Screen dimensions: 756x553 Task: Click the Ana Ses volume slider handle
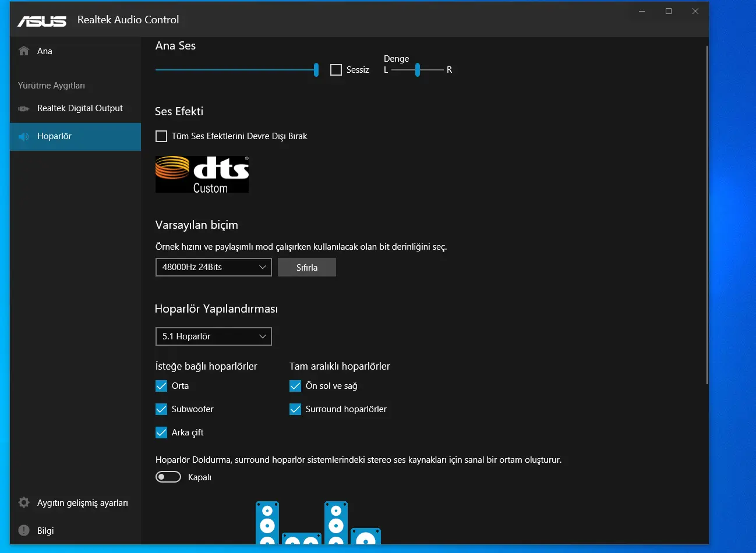(316, 70)
